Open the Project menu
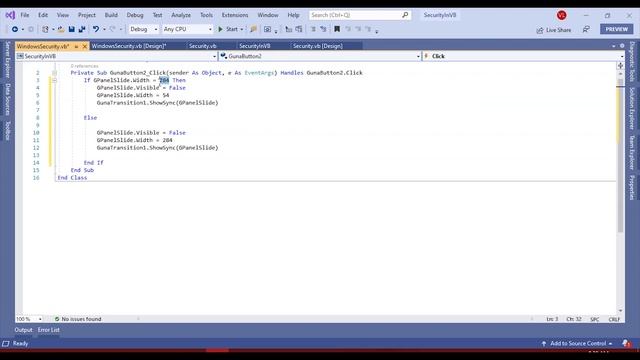The width and height of the screenshot is (640, 360). [87, 15]
